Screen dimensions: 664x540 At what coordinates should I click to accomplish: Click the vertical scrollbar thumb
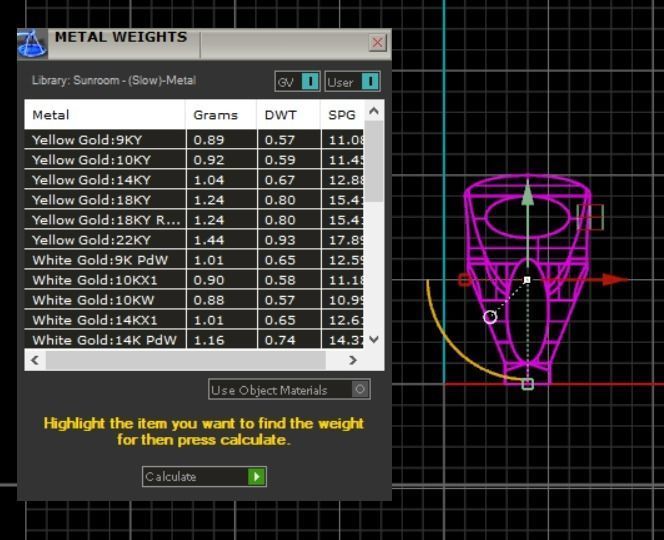tap(374, 162)
